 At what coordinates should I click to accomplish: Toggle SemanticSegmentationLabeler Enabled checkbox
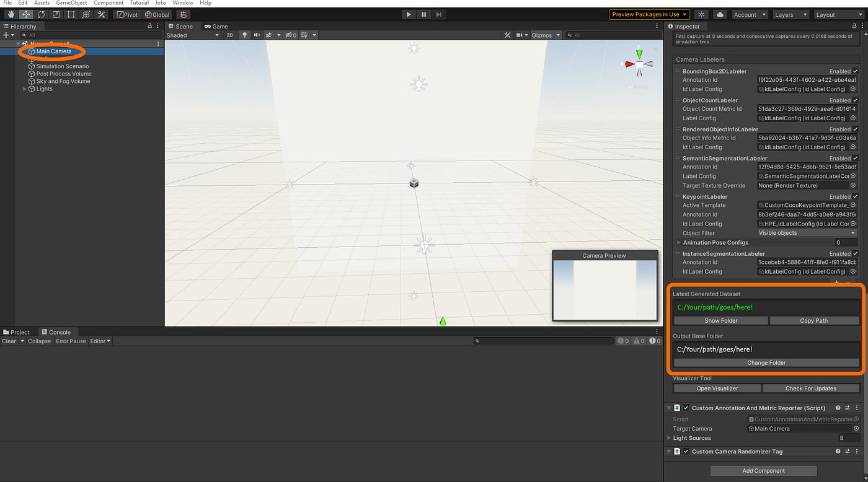pos(856,159)
